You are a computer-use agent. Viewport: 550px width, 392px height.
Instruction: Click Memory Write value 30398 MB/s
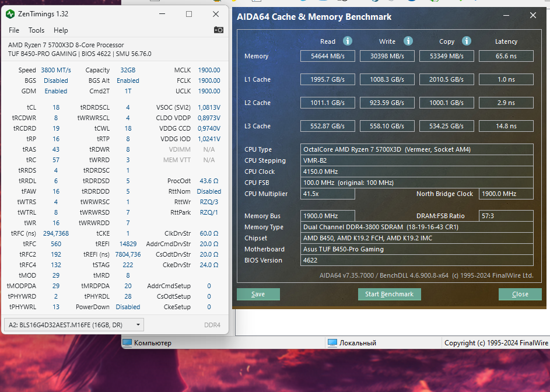(x=387, y=56)
